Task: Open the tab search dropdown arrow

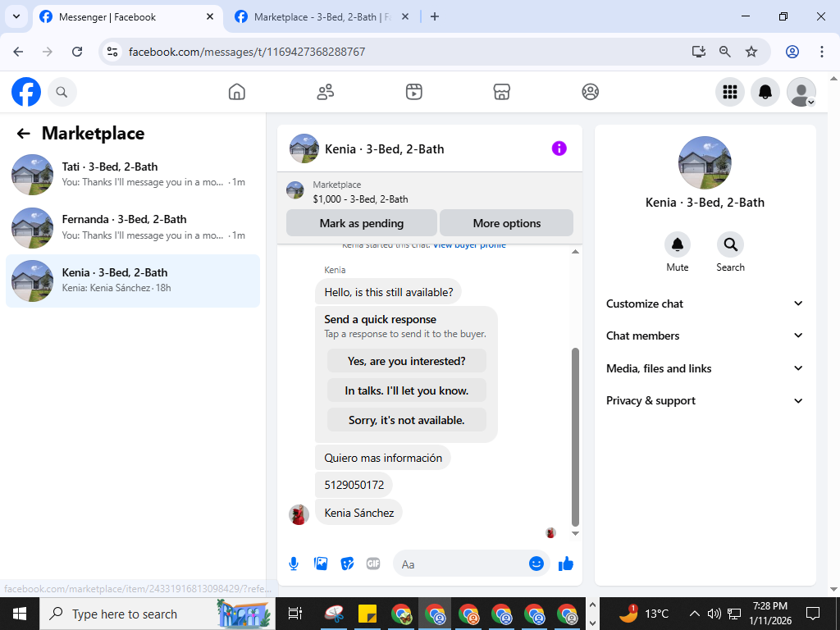Action: pos(16,16)
